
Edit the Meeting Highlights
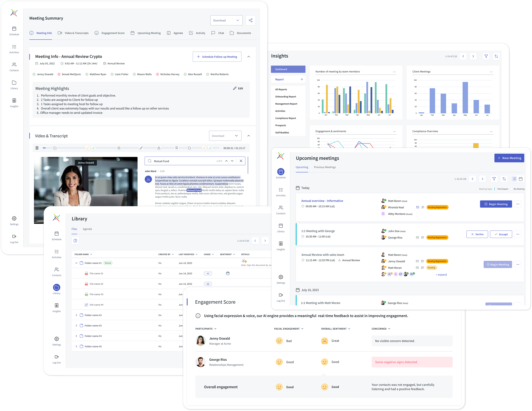(238, 88)
